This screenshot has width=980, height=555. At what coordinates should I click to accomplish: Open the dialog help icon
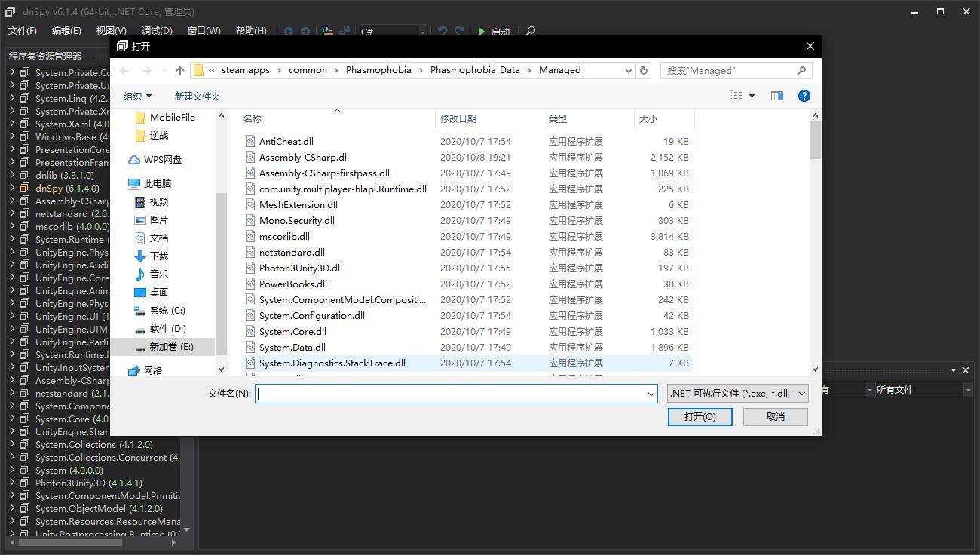pyautogui.click(x=804, y=96)
